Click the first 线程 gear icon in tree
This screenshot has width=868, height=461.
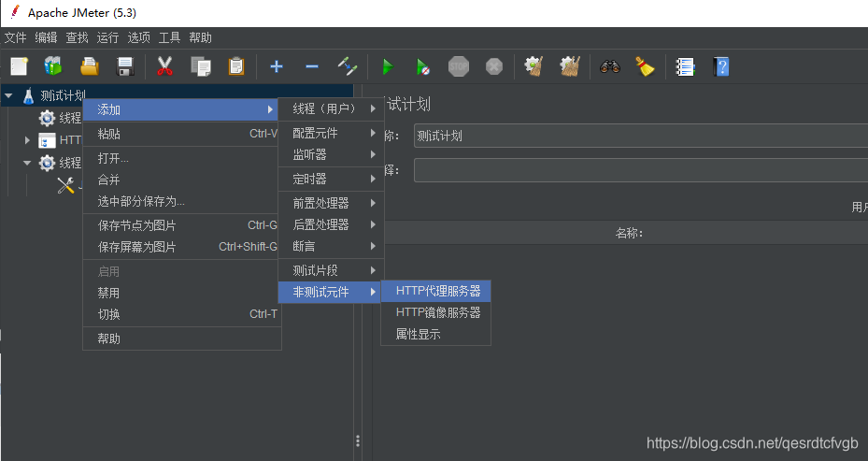(x=47, y=118)
